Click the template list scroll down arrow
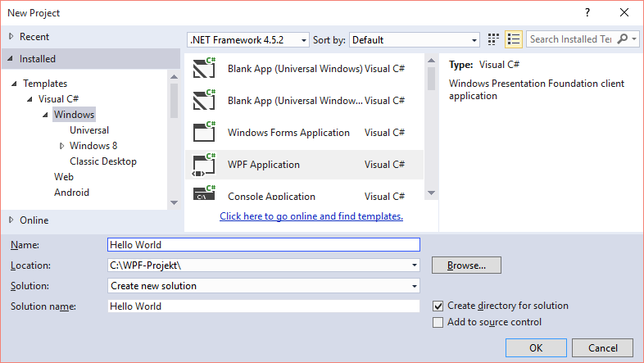 [x=431, y=193]
